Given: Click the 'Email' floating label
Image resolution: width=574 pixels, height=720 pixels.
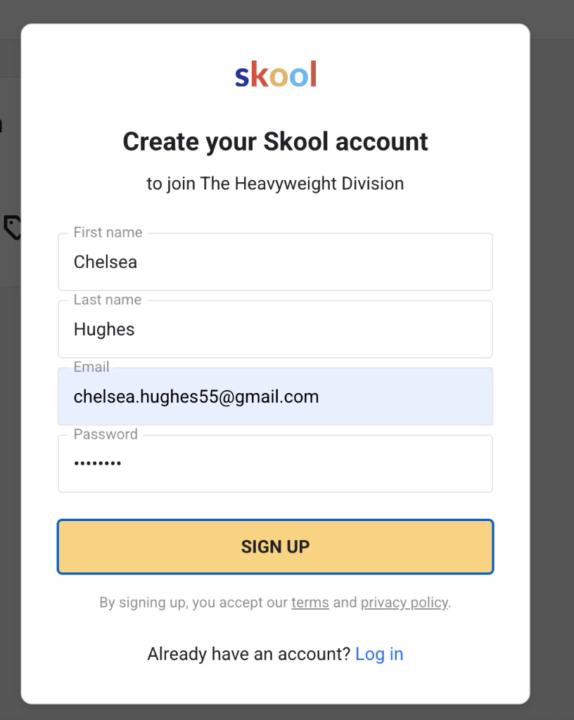Looking at the screenshot, I should tap(91, 367).
